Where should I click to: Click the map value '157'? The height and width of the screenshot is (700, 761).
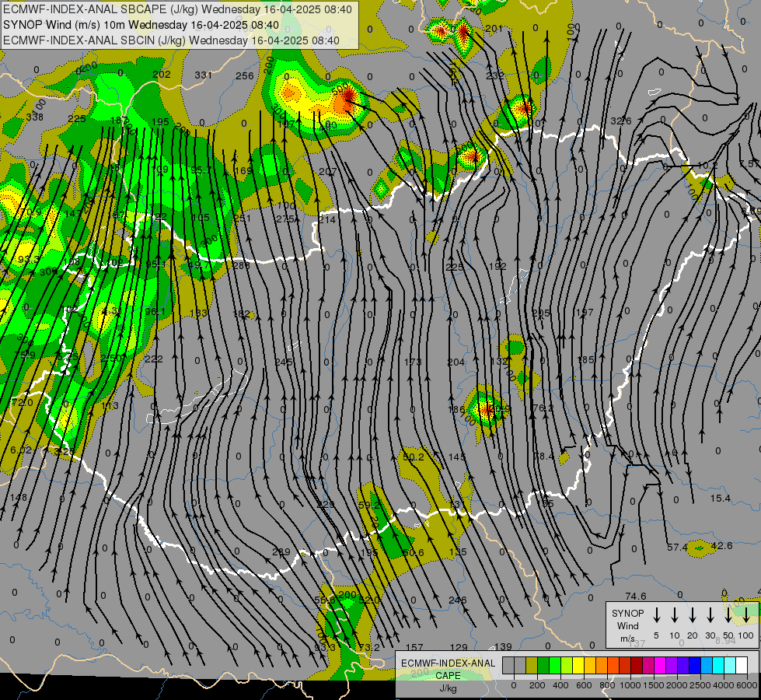click(x=414, y=648)
